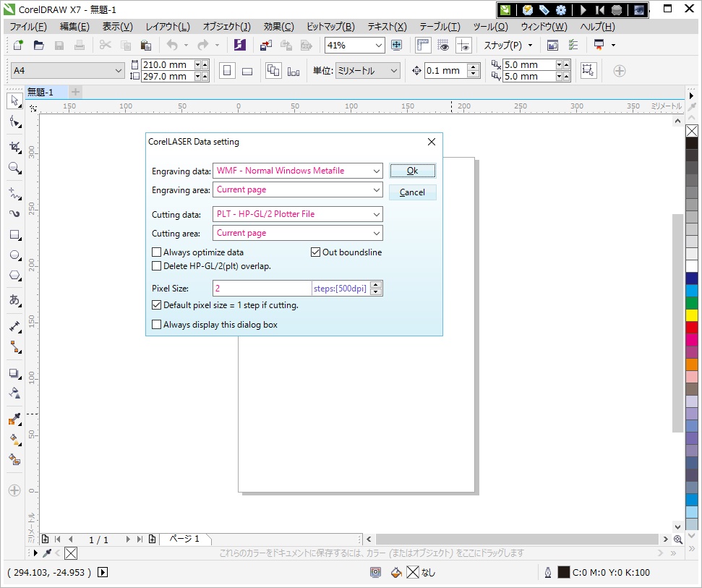Open Cutting data format dropdown

pos(377,215)
